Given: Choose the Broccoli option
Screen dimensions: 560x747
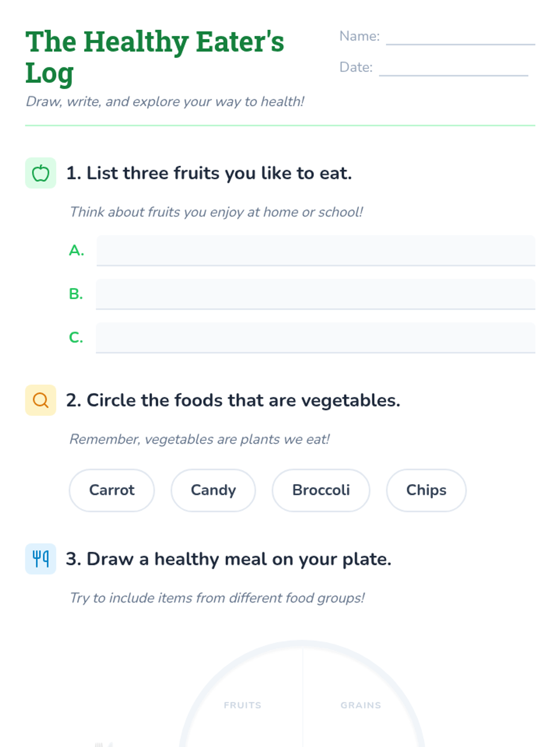Looking at the screenshot, I should [321, 490].
